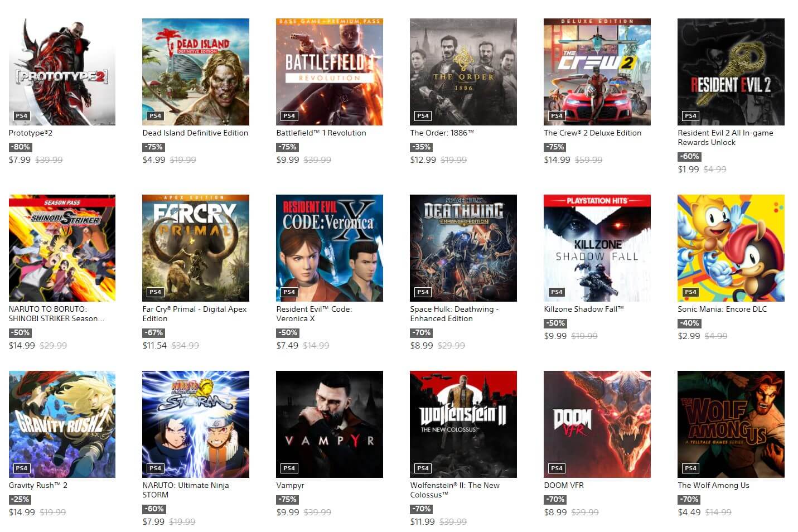The image size is (798, 532).
Task: Click the PS4 badge on the DOOM VFR cover
Action: 557,468
